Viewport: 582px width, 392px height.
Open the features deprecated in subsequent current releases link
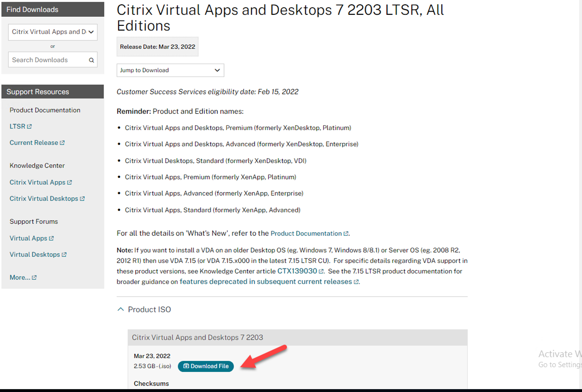coord(266,282)
